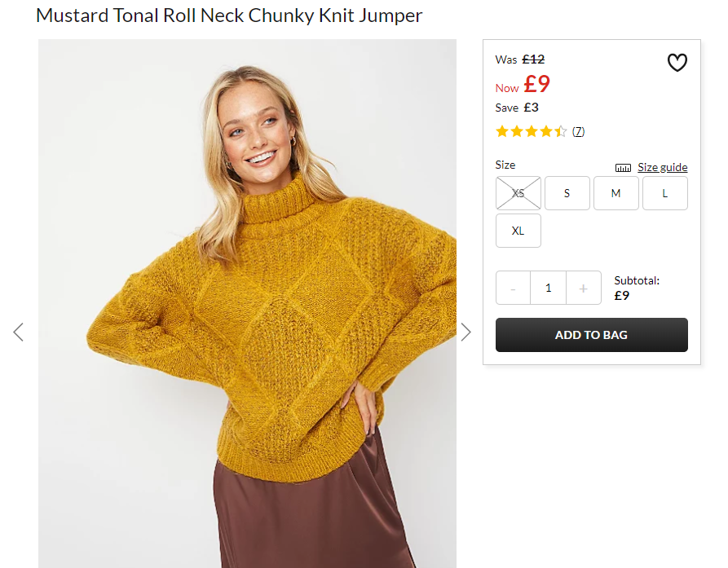Add jumper to wishlist with heart icon

click(x=677, y=63)
